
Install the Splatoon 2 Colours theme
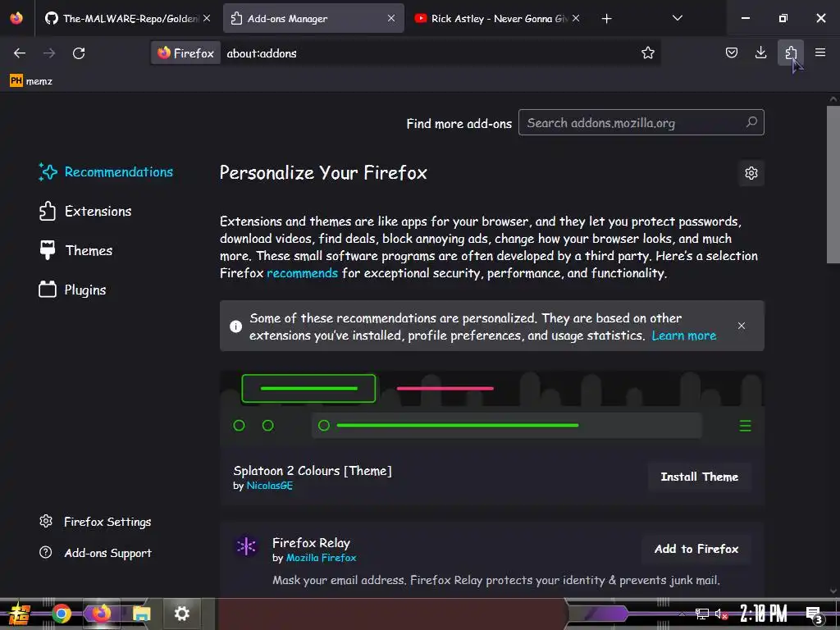point(699,477)
